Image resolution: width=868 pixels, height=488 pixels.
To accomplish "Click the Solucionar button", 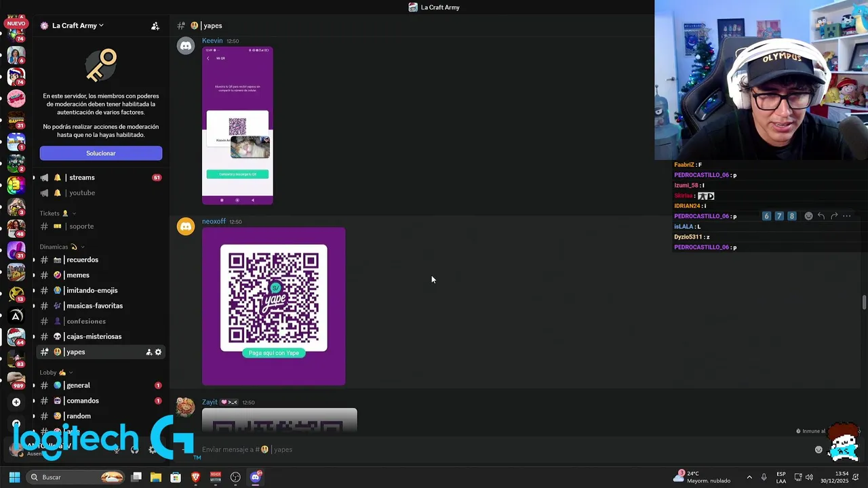I will [x=101, y=153].
